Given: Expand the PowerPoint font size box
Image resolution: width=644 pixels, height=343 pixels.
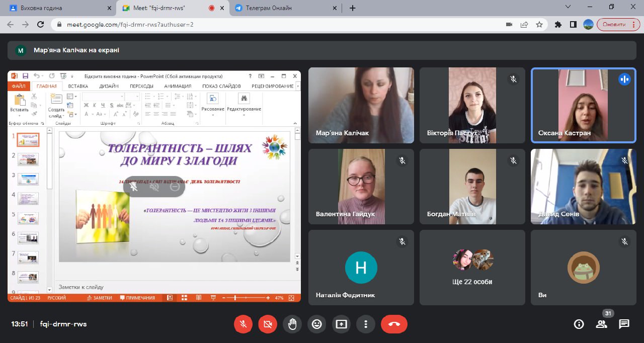Looking at the screenshot, I should coord(138,96).
